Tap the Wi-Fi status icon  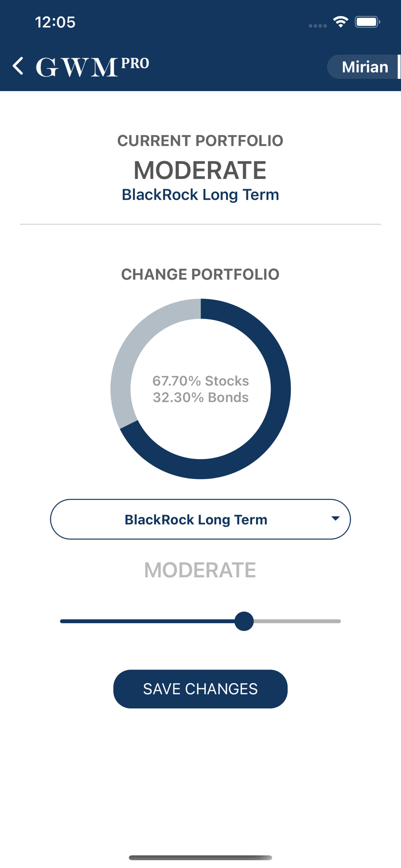point(341,22)
